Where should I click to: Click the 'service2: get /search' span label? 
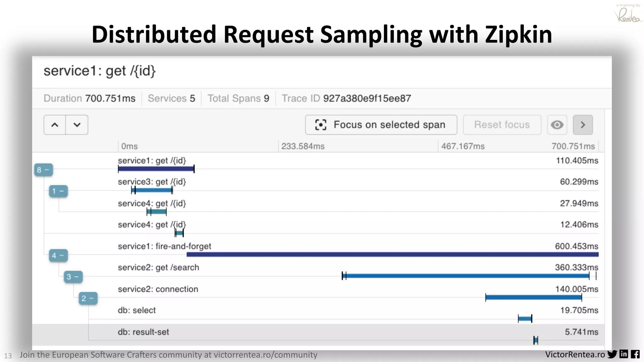pyautogui.click(x=158, y=268)
